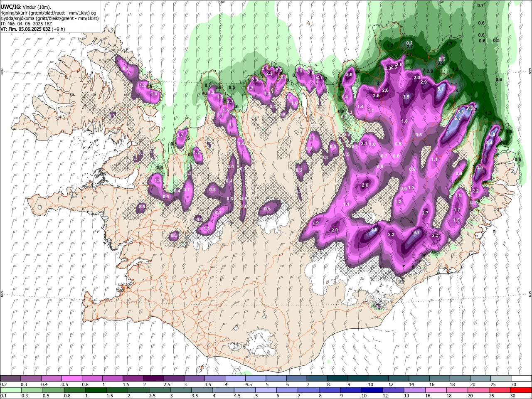Click the '3.5' precipitation value on map
532x399 pixels.
406,97
